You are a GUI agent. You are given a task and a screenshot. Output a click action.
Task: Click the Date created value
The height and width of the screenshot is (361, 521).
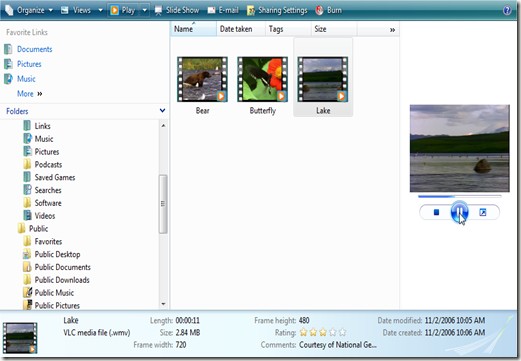coord(455,333)
